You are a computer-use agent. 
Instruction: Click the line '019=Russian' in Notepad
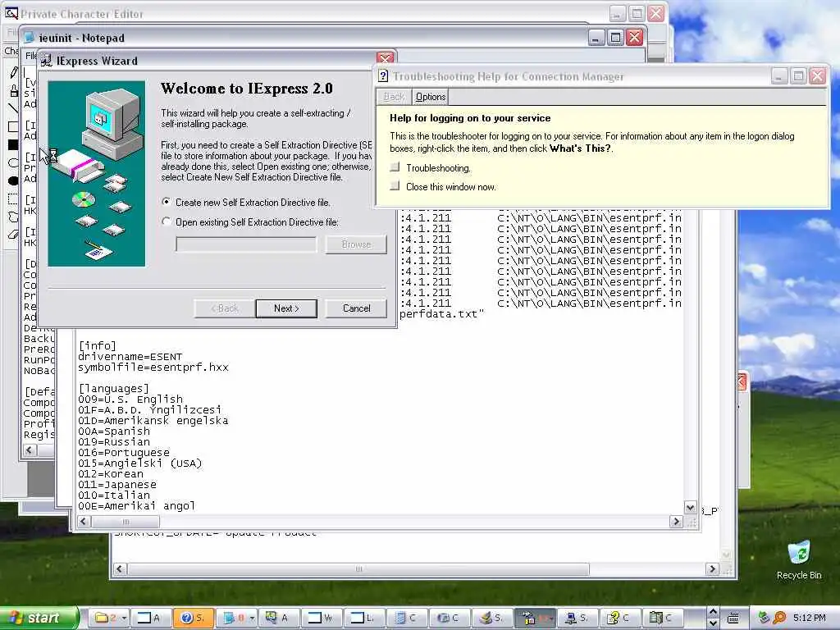[114, 442]
